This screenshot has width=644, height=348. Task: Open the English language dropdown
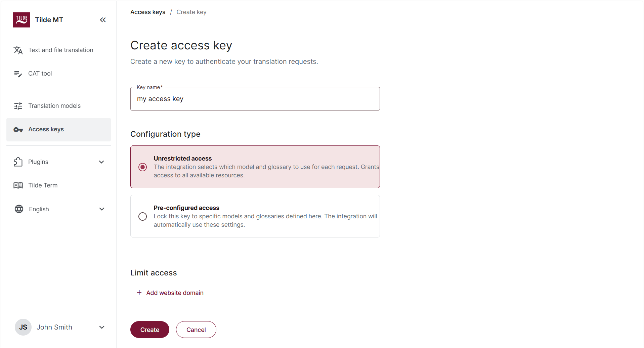(x=101, y=209)
